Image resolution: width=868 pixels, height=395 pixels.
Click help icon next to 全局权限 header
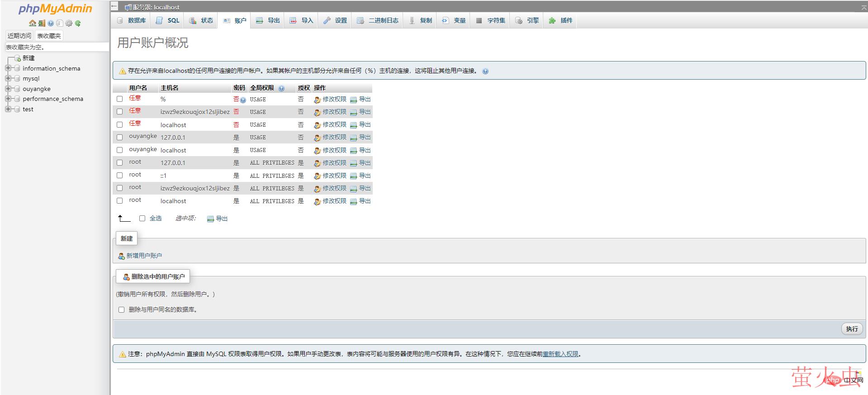(x=281, y=88)
